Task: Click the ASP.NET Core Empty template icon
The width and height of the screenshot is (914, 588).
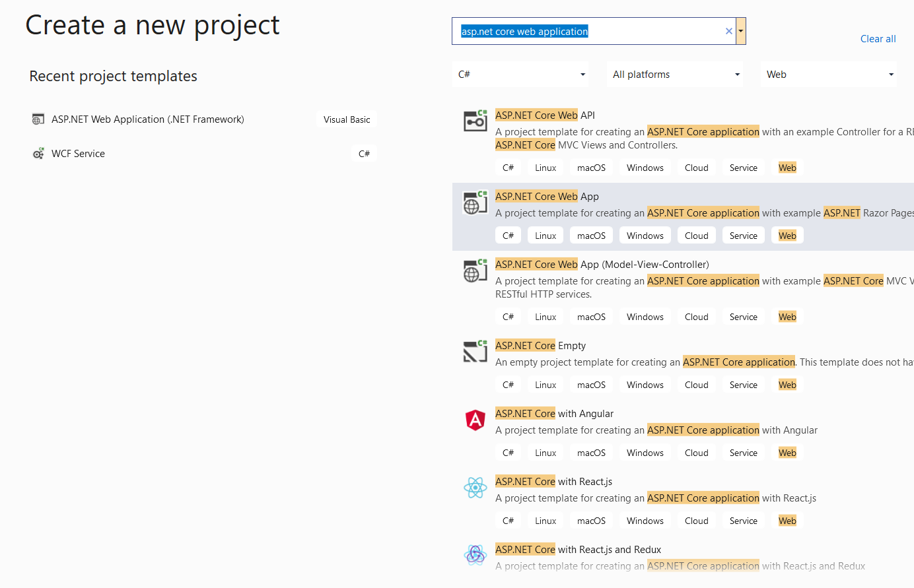Action: coord(475,351)
